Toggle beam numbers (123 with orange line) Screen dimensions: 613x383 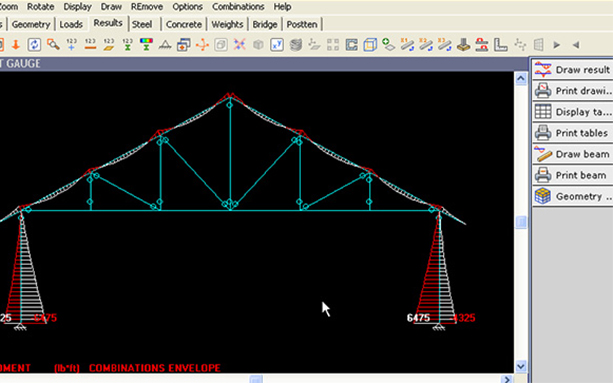90,45
